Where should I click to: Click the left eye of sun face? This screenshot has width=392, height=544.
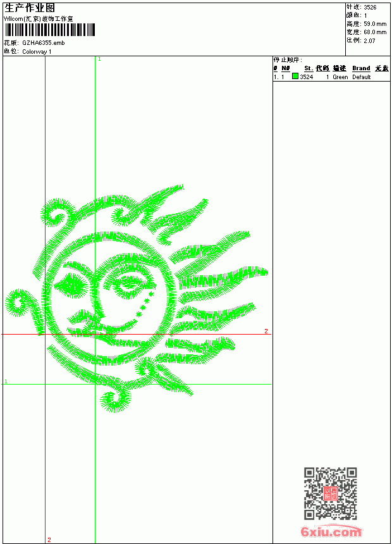pos(72,285)
